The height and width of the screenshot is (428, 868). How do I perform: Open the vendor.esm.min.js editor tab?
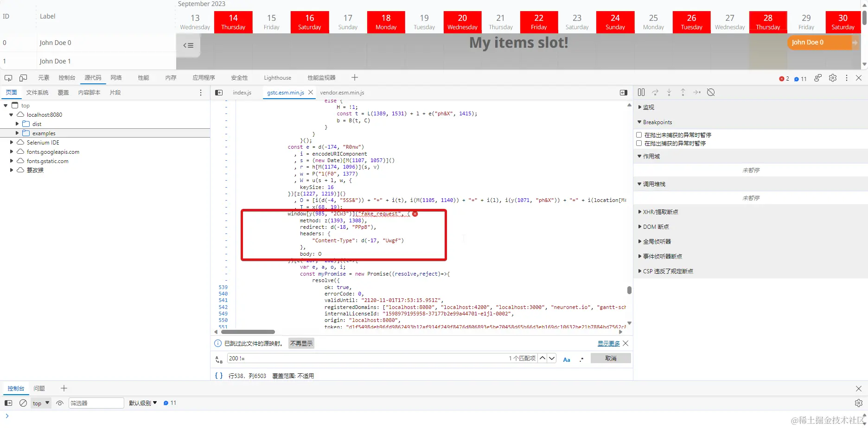(x=342, y=93)
